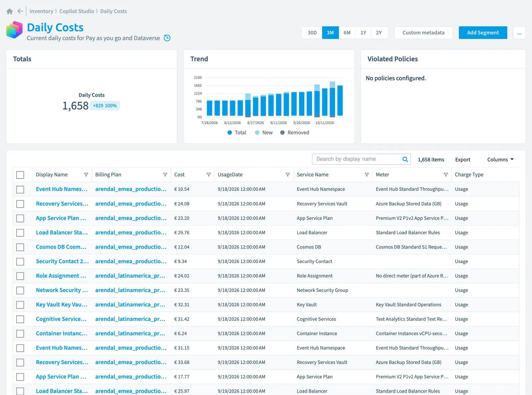
Task: Click the +829 100% change badge
Action: pos(105,106)
